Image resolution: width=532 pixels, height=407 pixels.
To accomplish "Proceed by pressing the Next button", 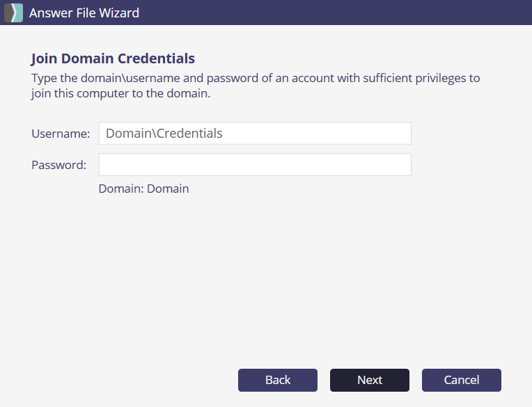I will pyautogui.click(x=370, y=380).
